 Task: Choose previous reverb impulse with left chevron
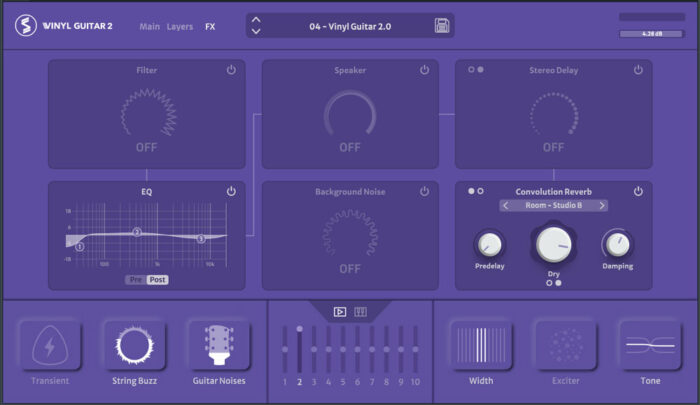point(505,205)
